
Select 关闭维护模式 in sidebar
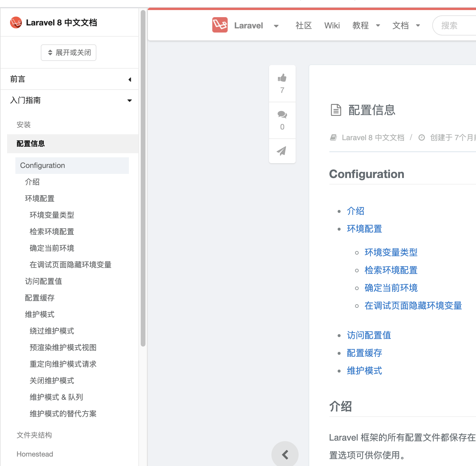(52, 381)
